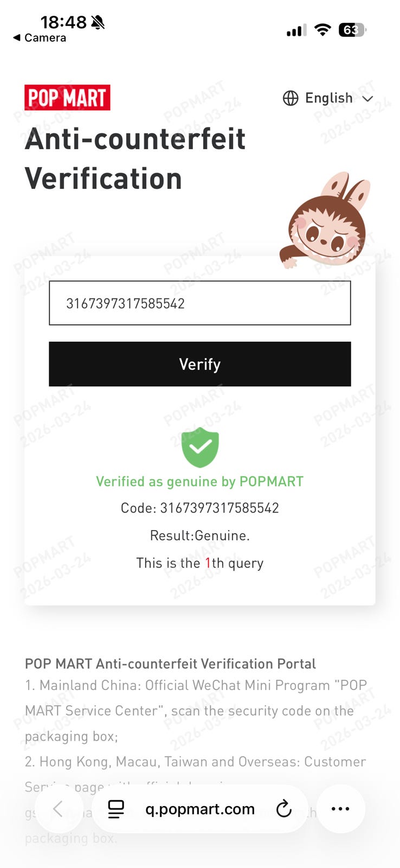
Task: Open the language globe icon
Action: click(x=291, y=98)
